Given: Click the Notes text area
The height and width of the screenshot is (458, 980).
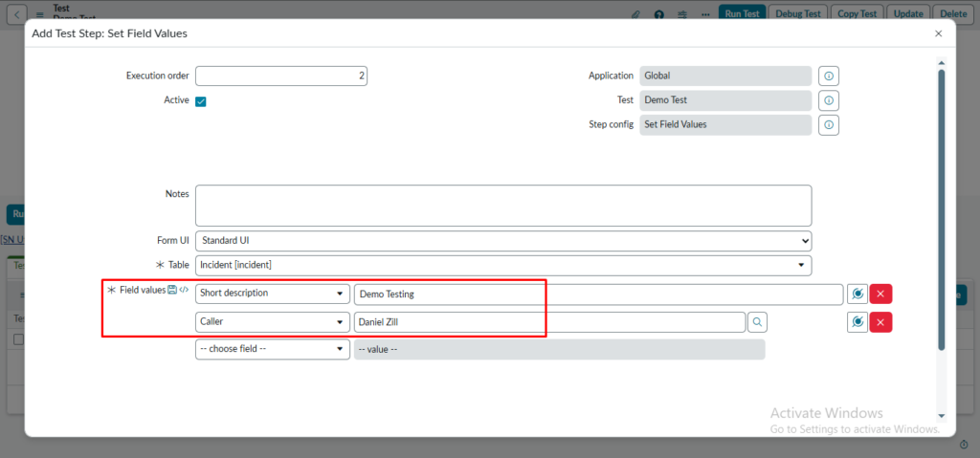Looking at the screenshot, I should (503, 206).
